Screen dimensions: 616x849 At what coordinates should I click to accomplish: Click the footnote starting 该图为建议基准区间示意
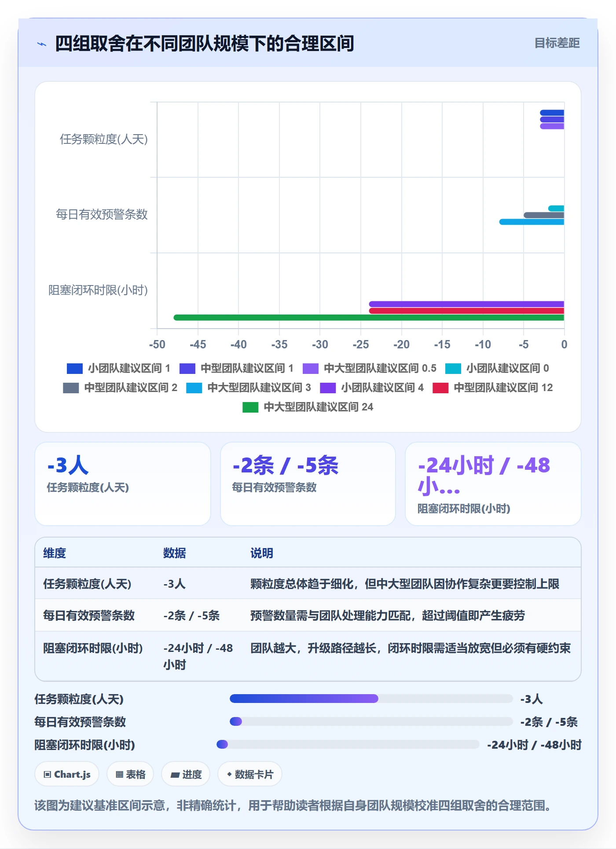(293, 805)
